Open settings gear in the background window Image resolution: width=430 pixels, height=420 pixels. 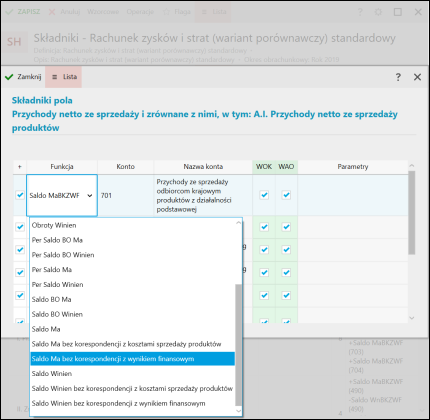(378, 12)
